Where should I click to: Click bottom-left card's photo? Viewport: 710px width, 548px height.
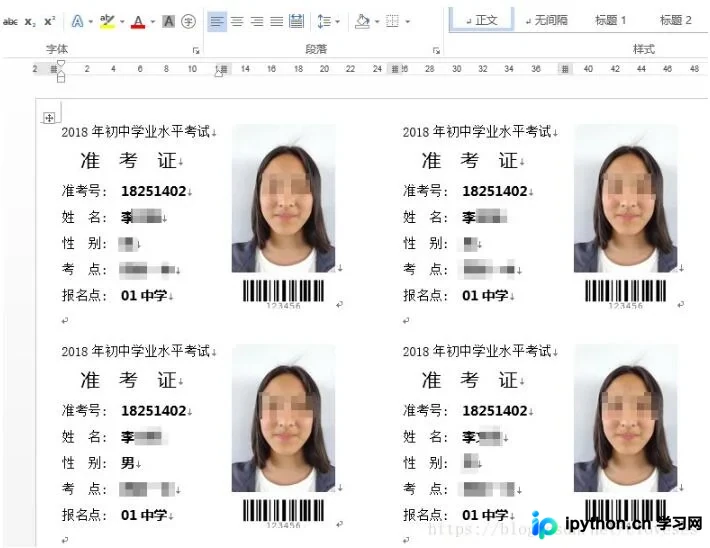coord(283,418)
